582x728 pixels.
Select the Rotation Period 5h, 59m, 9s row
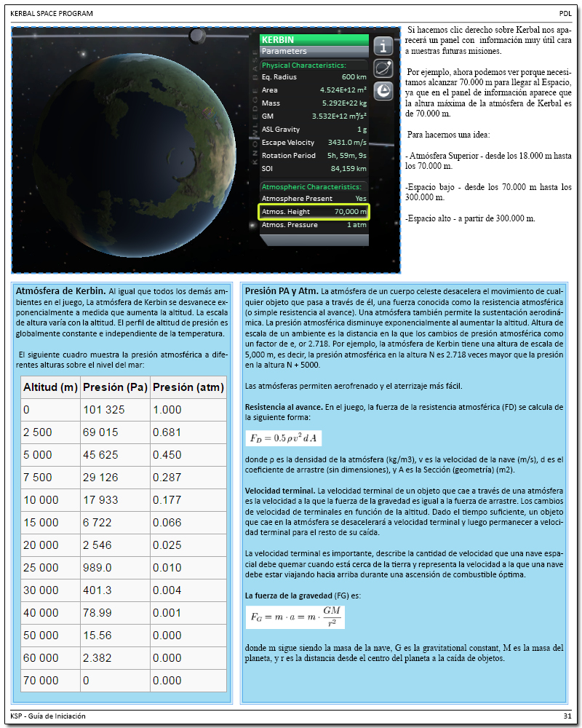[314, 156]
